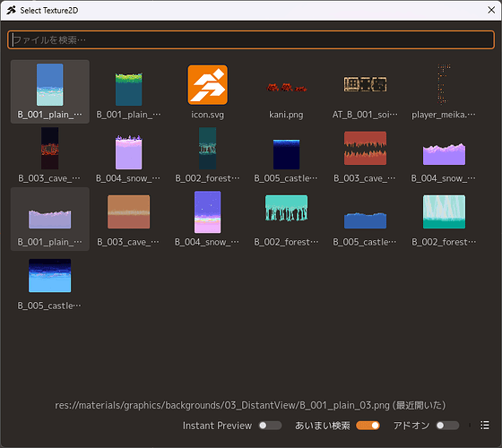The image size is (502, 448).
Task: Turn off the あいまい検索 fuzzy search toggle
Action: tap(368, 426)
